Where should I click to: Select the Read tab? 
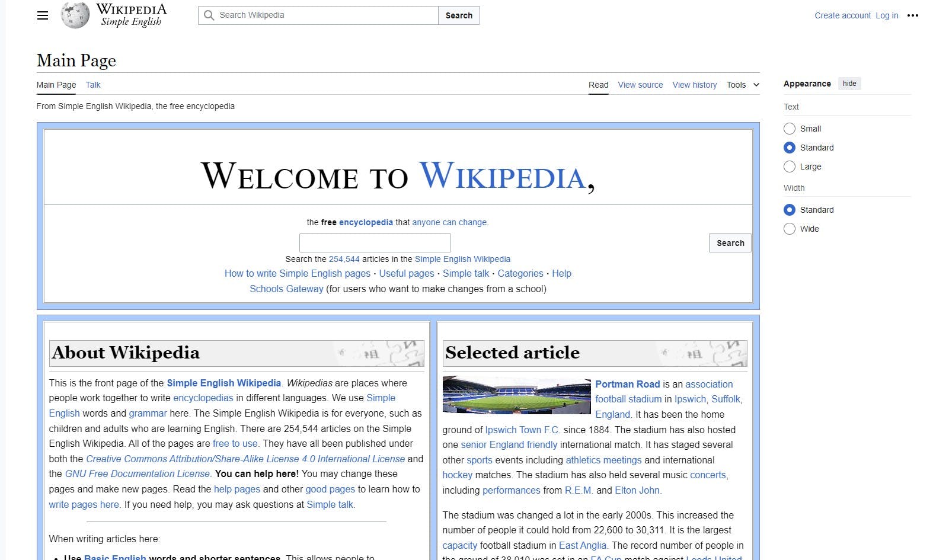(598, 85)
